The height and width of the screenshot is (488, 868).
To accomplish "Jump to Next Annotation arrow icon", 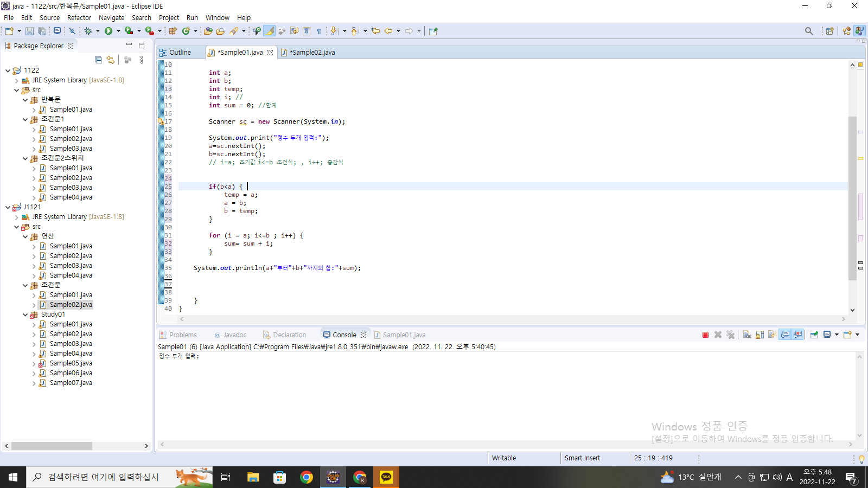I will pos(334,31).
